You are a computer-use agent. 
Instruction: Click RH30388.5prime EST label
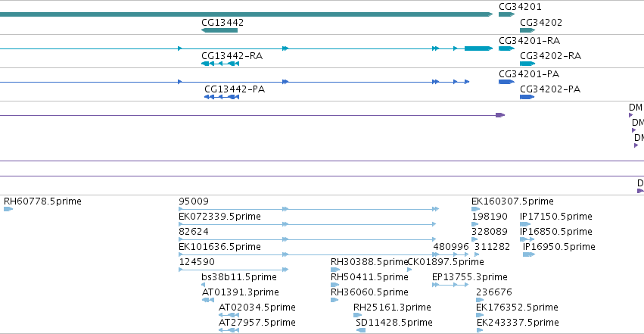pos(369,262)
